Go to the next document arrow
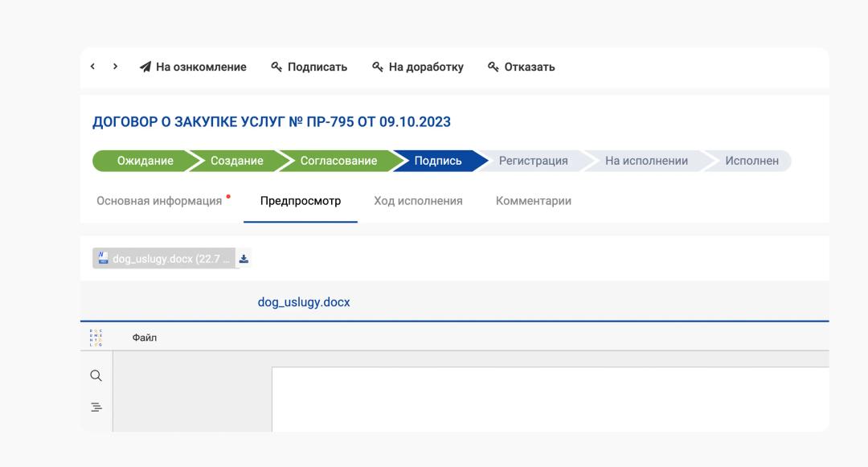 coord(116,67)
